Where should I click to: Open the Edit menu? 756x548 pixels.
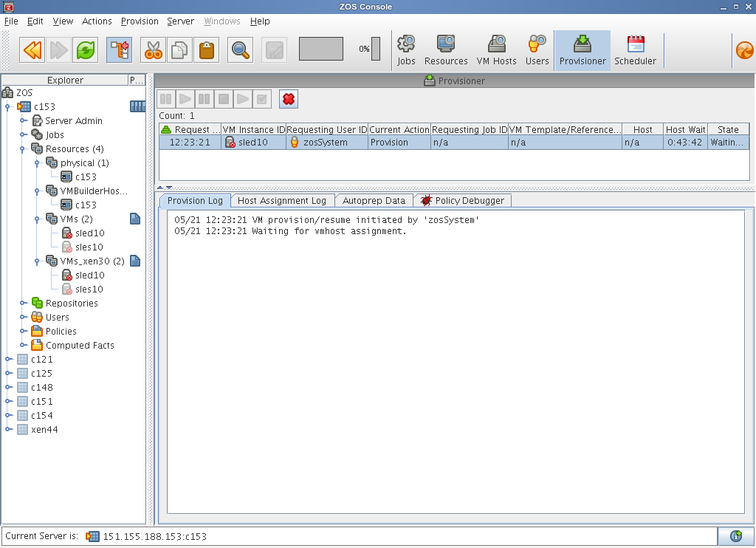(x=35, y=21)
